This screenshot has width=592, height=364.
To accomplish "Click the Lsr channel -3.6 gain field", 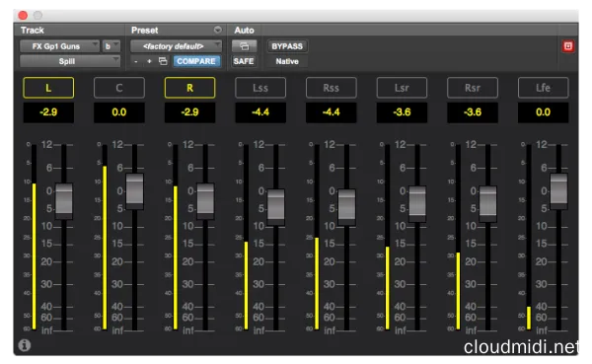I will pyautogui.click(x=402, y=112).
